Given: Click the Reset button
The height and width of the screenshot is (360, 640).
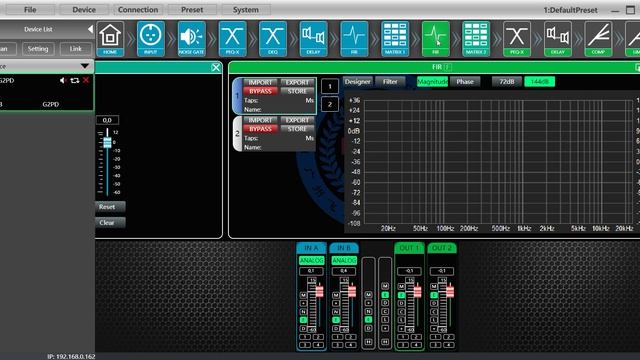Looking at the screenshot, I should 110,207.
